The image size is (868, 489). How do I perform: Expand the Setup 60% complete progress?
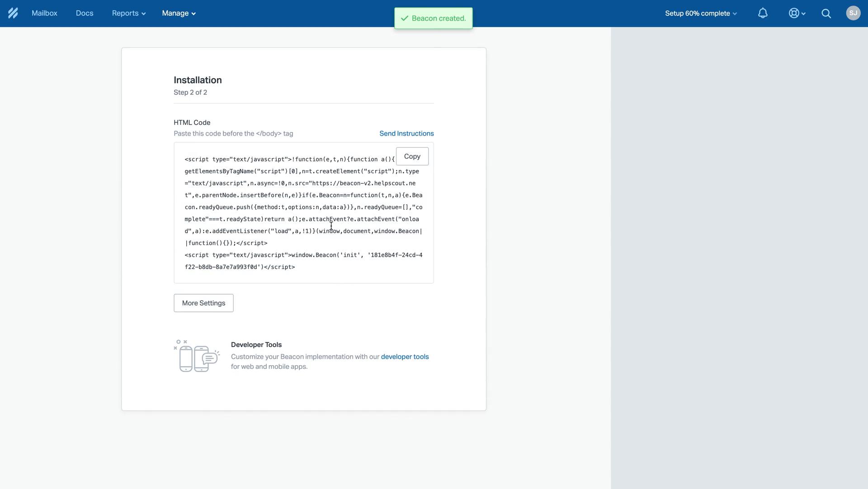pos(700,13)
